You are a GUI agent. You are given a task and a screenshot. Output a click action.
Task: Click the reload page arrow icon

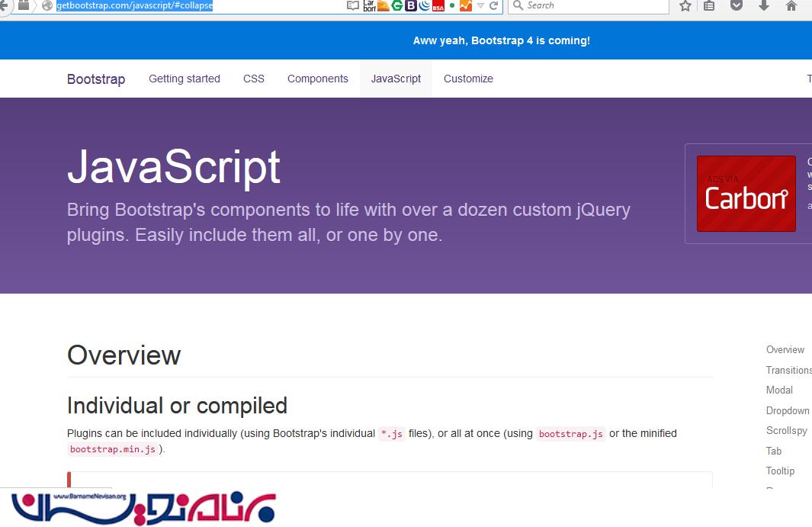(494, 6)
